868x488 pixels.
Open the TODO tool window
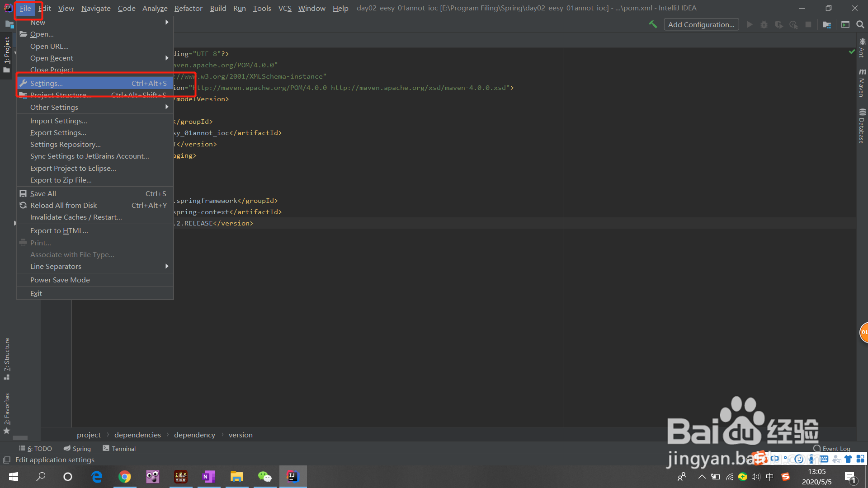point(35,448)
